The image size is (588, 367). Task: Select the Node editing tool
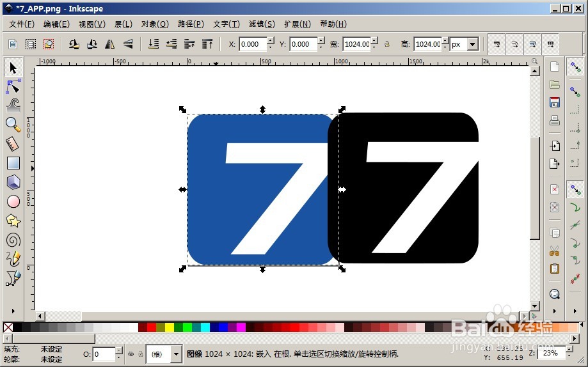[x=13, y=86]
